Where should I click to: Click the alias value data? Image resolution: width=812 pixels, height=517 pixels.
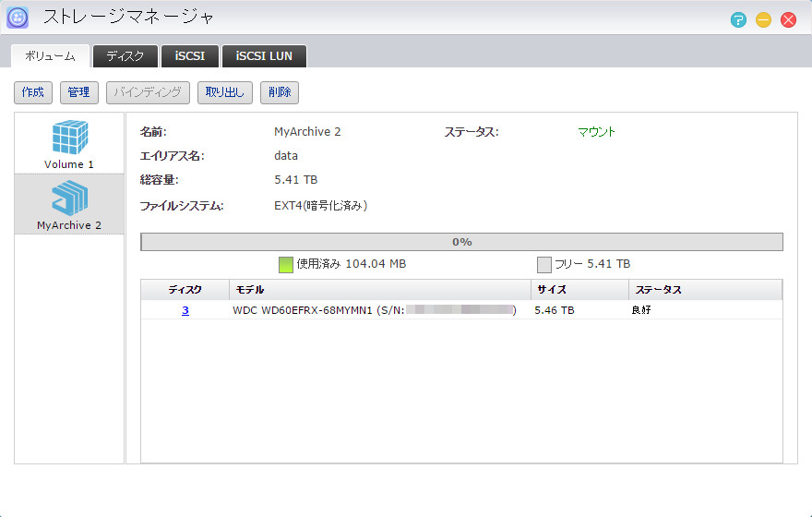pyautogui.click(x=286, y=156)
